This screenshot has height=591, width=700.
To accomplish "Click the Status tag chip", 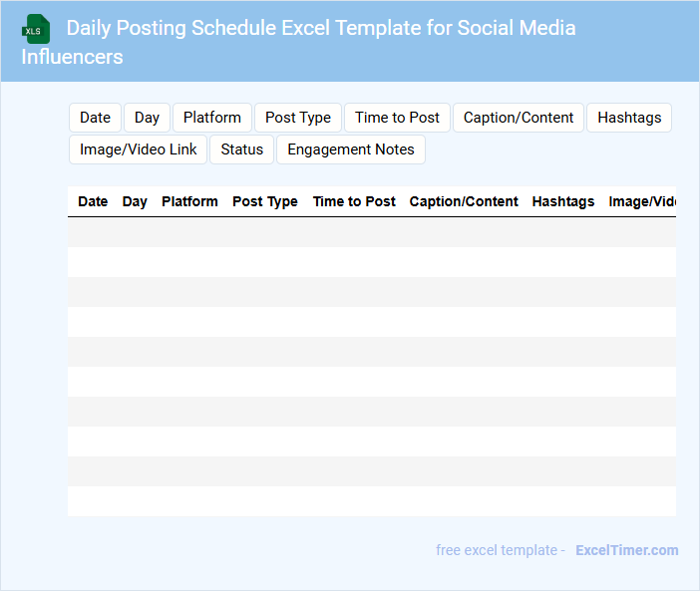I will pos(242,149).
